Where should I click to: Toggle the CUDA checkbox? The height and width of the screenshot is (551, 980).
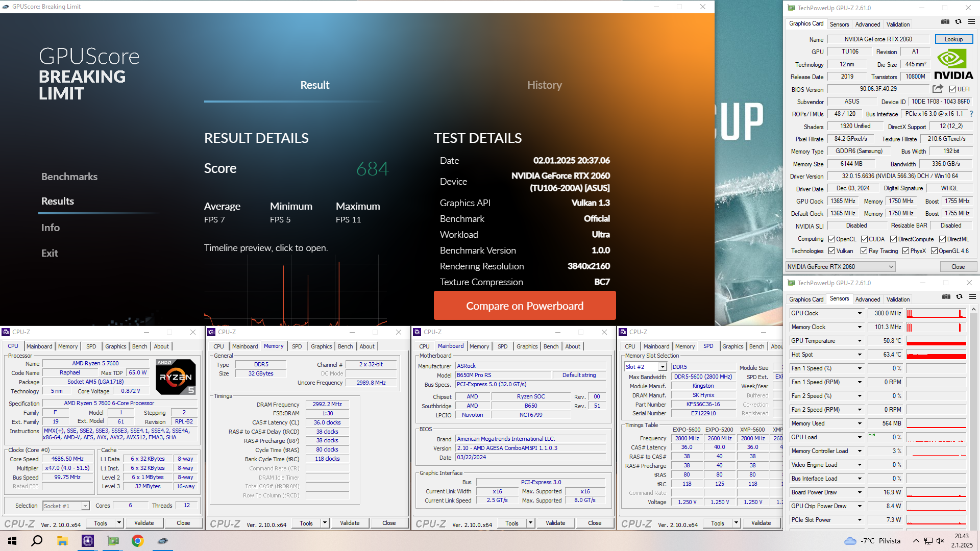864,239
